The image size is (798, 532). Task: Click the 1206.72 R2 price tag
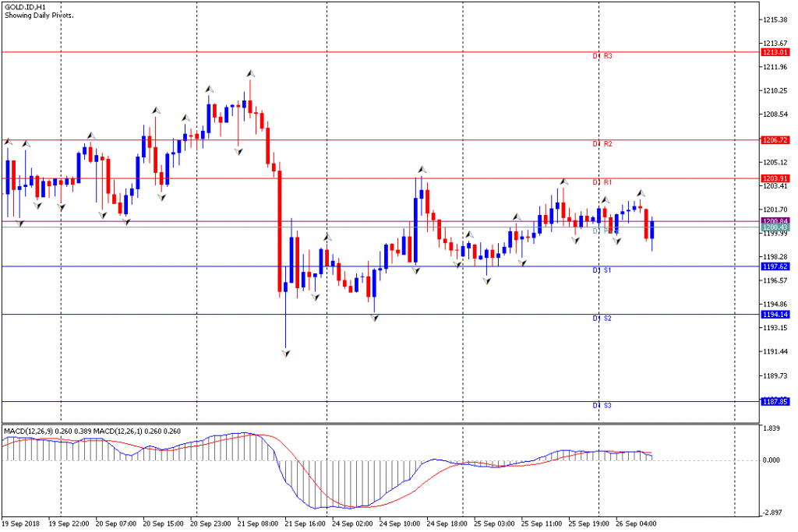click(775, 140)
